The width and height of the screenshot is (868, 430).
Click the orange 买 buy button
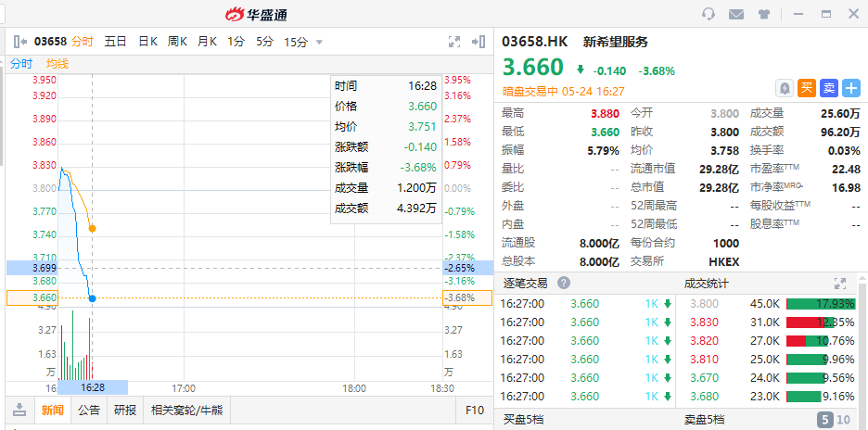[807, 88]
